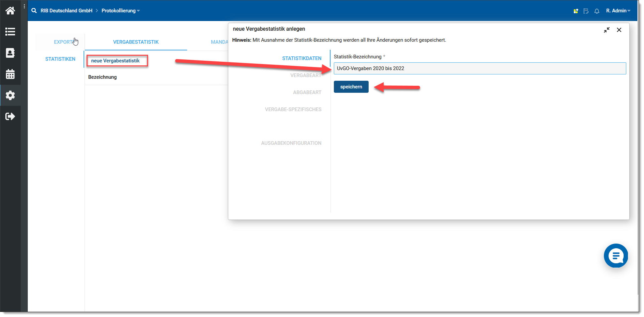644x317 pixels.
Task: Open the notes document icon in header
Action: [x=586, y=11]
